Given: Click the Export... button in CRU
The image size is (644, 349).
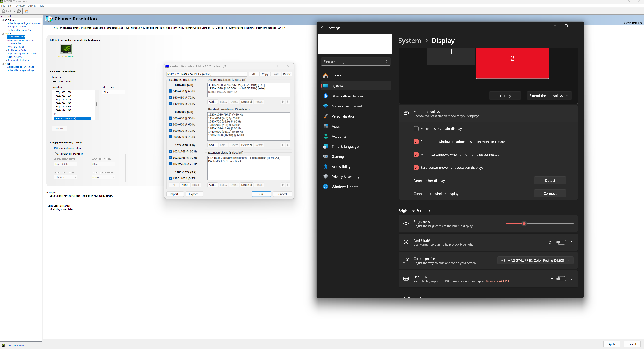Looking at the screenshot, I should tap(194, 194).
